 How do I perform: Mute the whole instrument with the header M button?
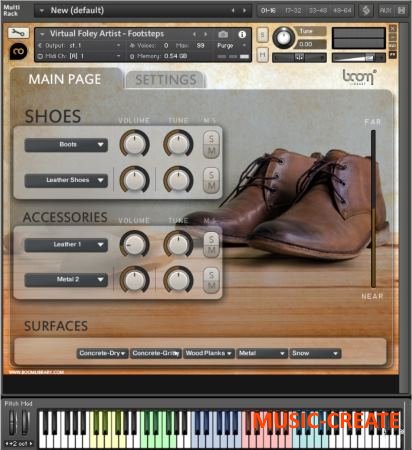point(263,54)
